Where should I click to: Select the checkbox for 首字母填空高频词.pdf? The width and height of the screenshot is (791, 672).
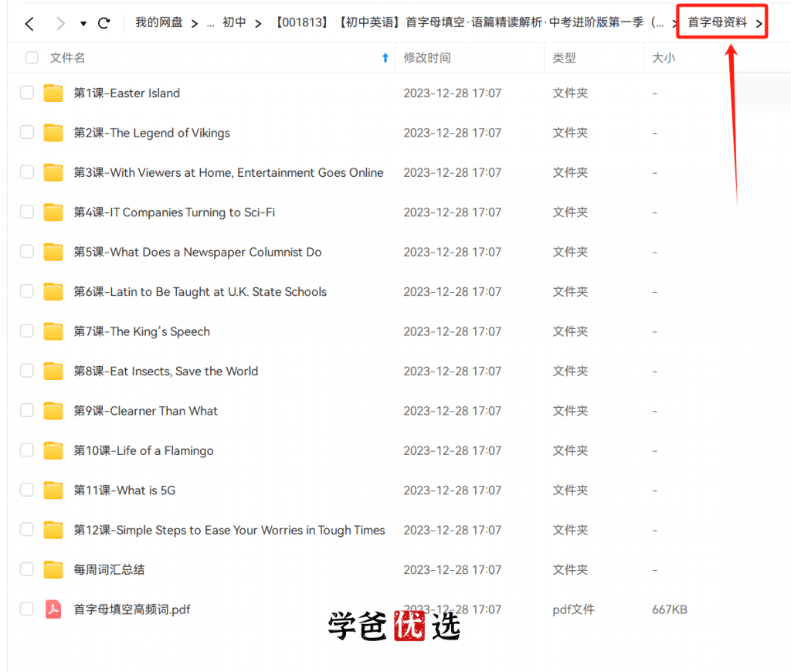pyautogui.click(x=27, y=609)
